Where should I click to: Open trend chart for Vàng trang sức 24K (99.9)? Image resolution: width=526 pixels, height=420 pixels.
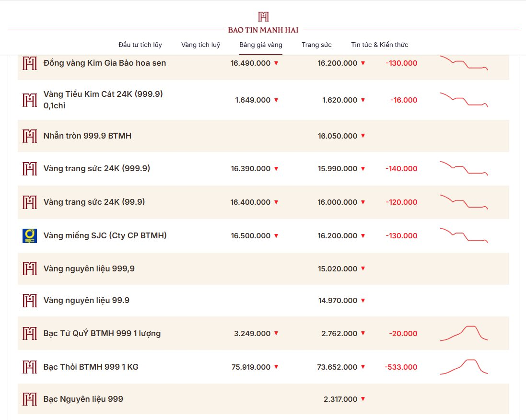pyautogui.click(x=464, y=202)
